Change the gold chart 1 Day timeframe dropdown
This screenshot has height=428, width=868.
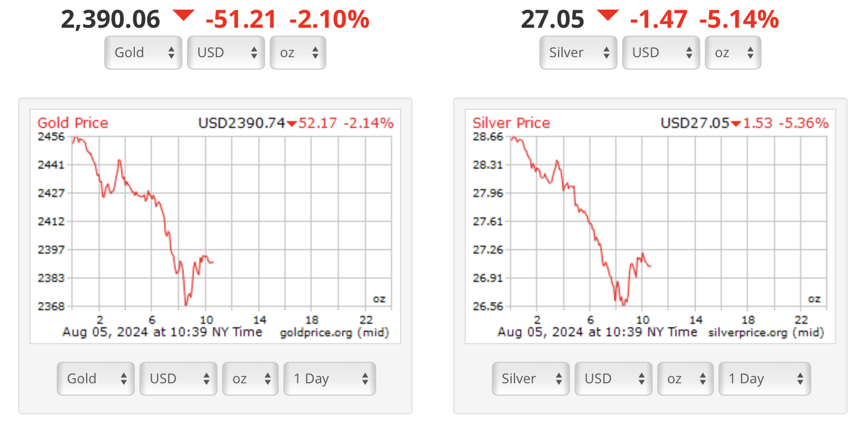pos(330,379)
